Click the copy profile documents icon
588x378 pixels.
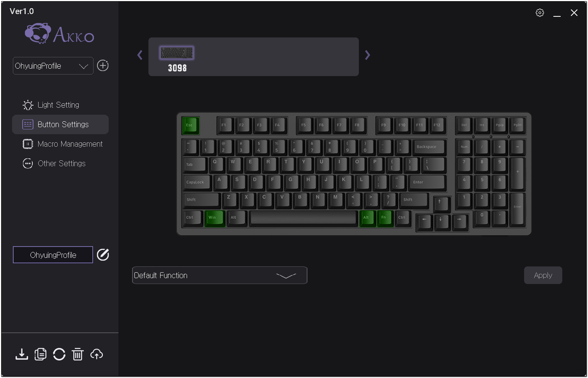click(41, 354)
